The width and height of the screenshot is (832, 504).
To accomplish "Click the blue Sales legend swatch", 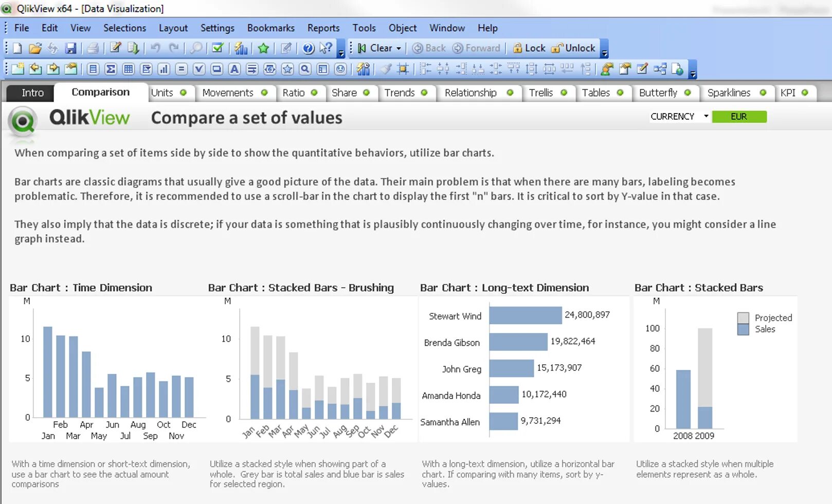I will click(x=743, y=329).
